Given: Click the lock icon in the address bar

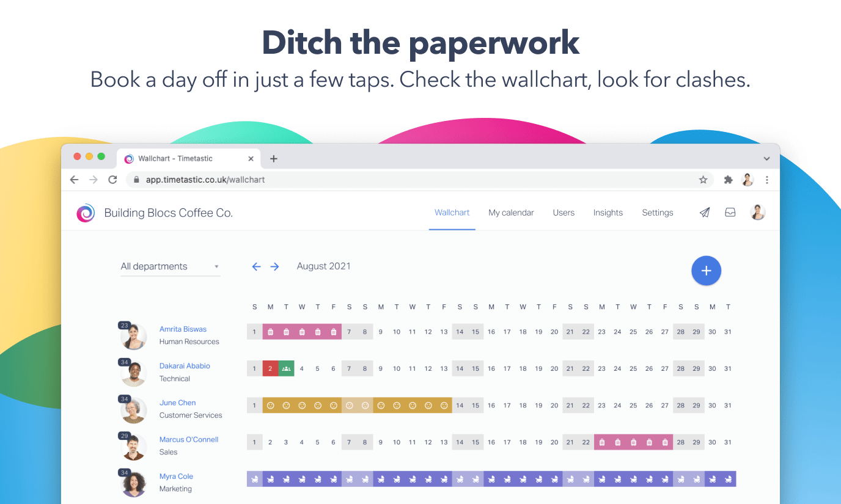Looking at the screenshot, I should pyautogui.click(x=136, y=180).
